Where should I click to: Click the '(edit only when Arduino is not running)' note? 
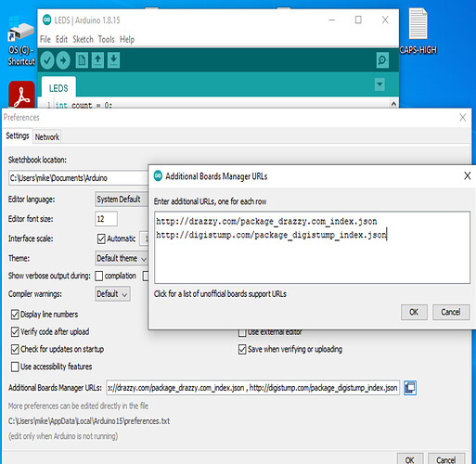pyautogui.click(x=63, y=436)
